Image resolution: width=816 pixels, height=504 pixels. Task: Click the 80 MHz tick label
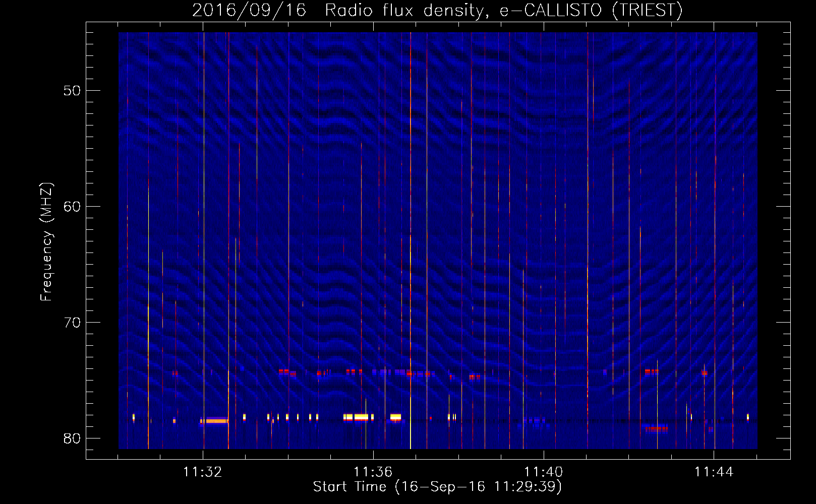tap(72, 438)
